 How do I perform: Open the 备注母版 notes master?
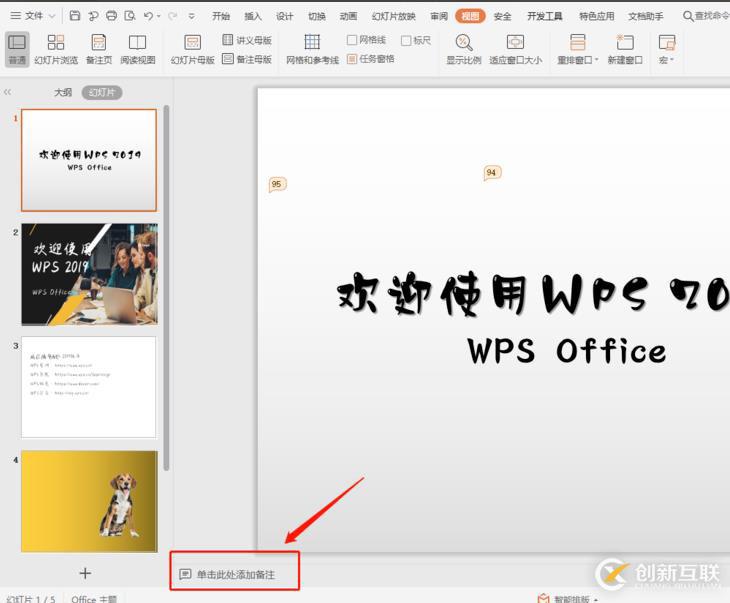[x=247, y=59]
